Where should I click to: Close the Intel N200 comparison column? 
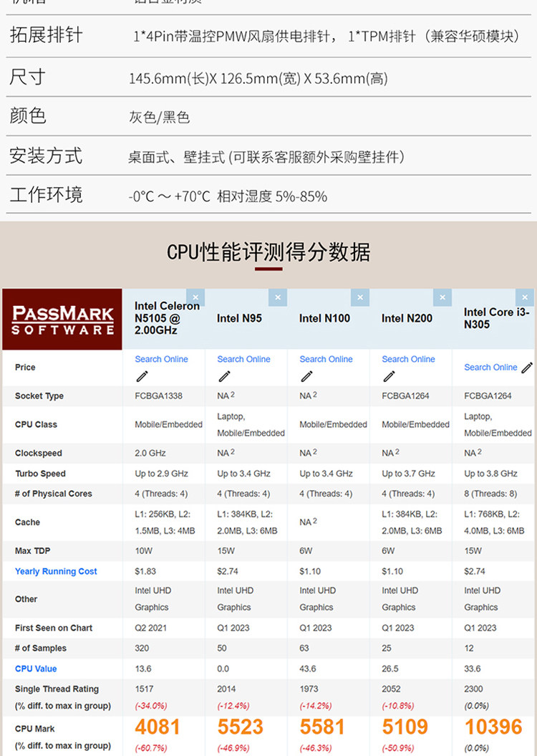442,297
